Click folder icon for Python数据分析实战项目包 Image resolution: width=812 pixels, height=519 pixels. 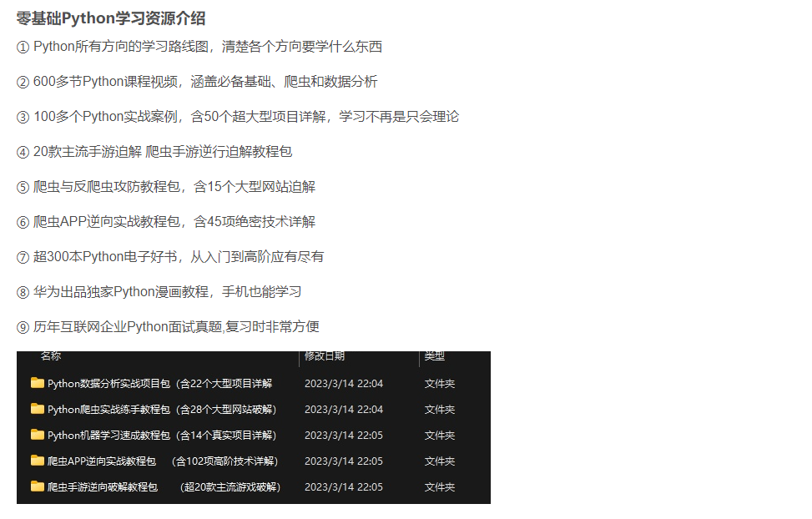pyautogui.click(x=38, y=383)
